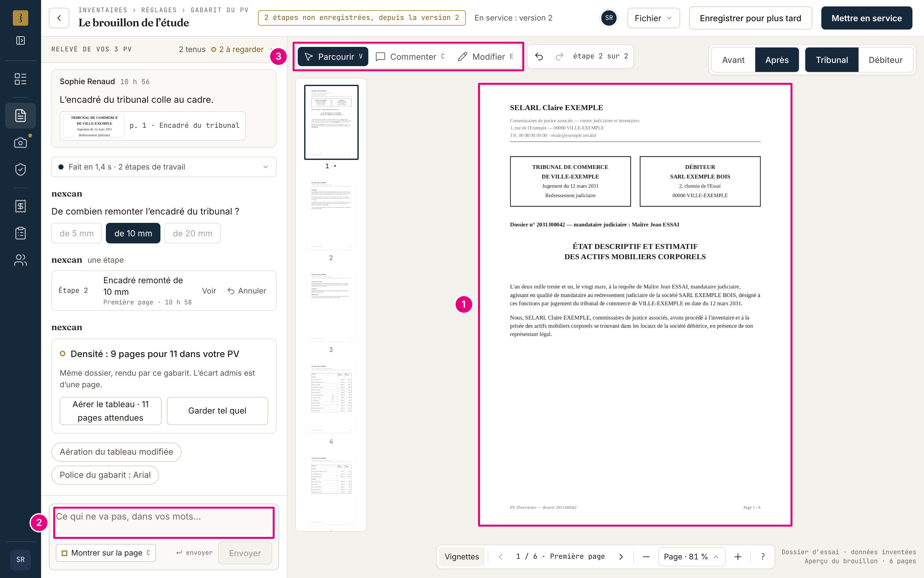Go to previous page with left chevron

(501, 556)
